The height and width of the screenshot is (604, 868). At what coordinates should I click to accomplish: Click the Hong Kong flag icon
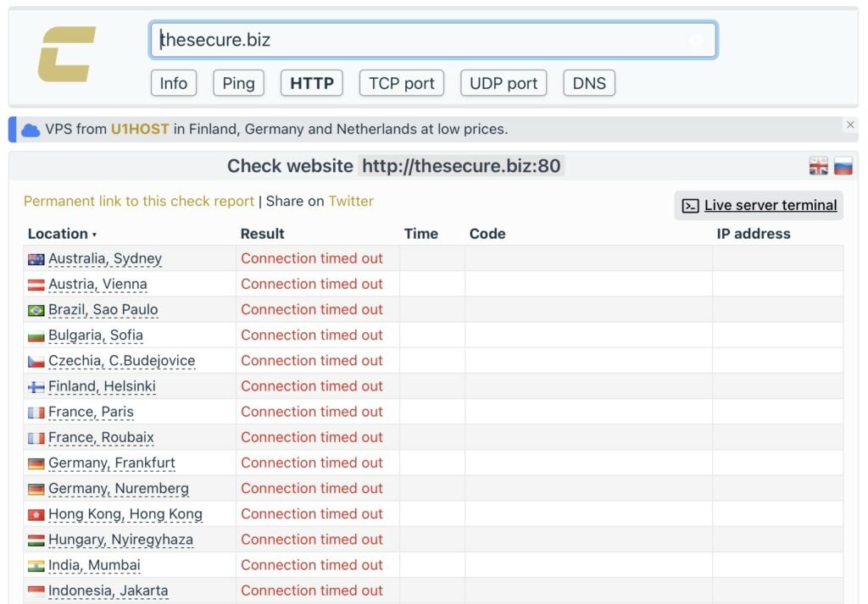[36, 514]
